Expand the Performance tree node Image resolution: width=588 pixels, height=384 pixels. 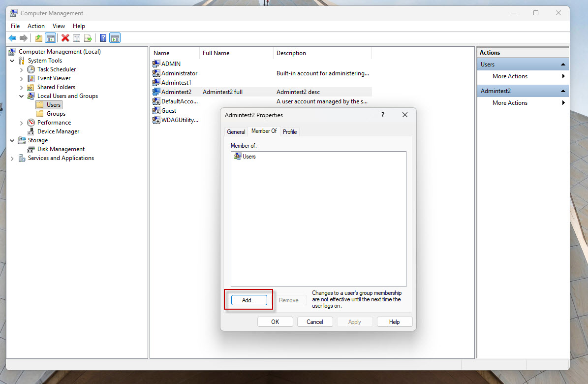pyautogui.click(x=21, y=123)
